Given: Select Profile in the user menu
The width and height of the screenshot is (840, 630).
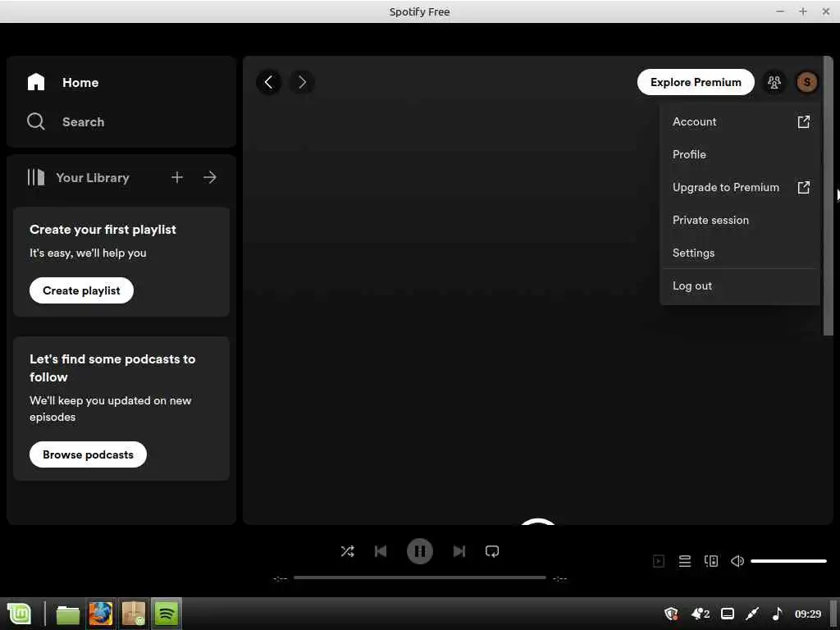Looking at the screenshot, I should [x=741, y=154].
